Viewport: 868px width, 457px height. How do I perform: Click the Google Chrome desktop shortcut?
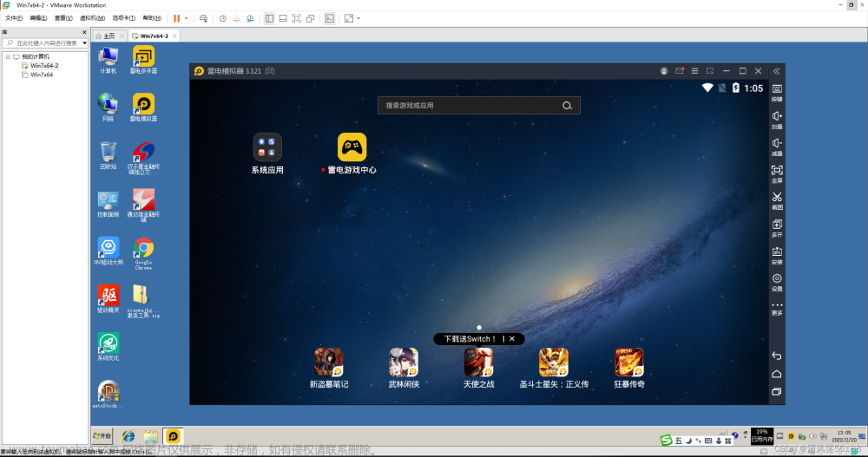[143, 253]
